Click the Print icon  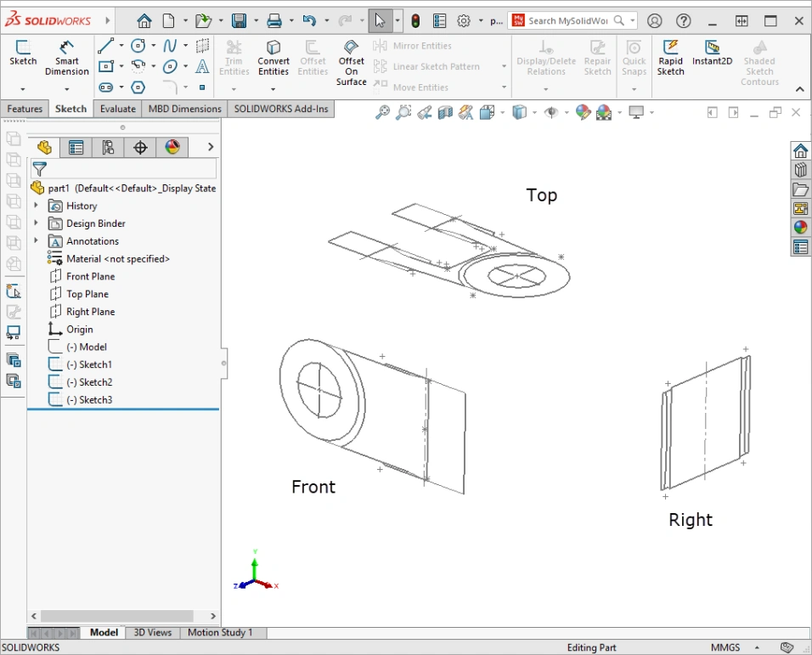274,20
